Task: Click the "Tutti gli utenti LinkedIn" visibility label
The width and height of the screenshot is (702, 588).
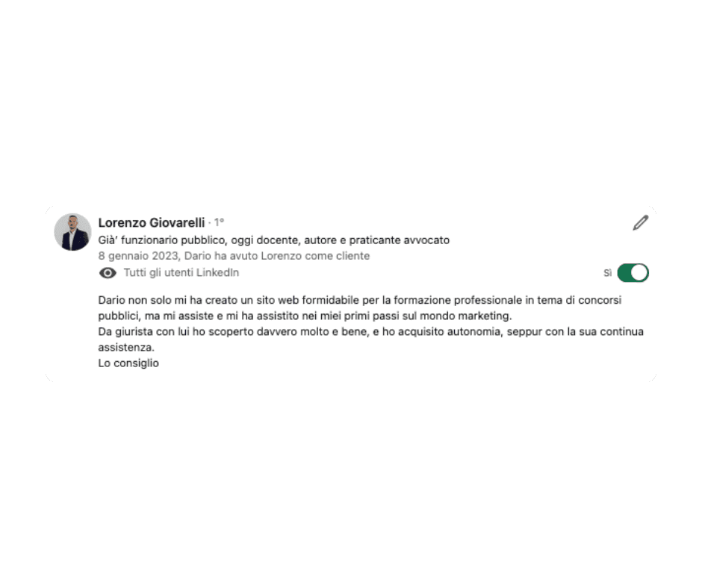Action: click(x=181, y=272)
